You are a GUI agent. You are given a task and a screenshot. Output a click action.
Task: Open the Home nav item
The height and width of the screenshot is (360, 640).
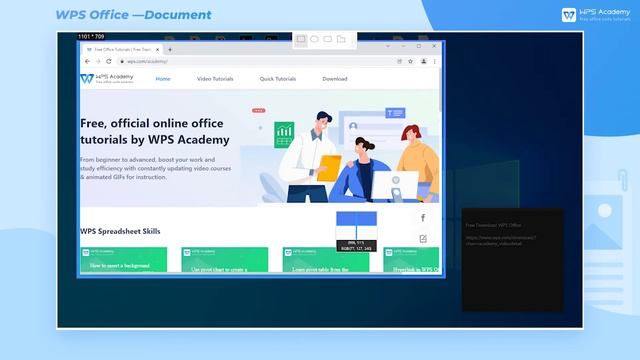pos(163,79)
